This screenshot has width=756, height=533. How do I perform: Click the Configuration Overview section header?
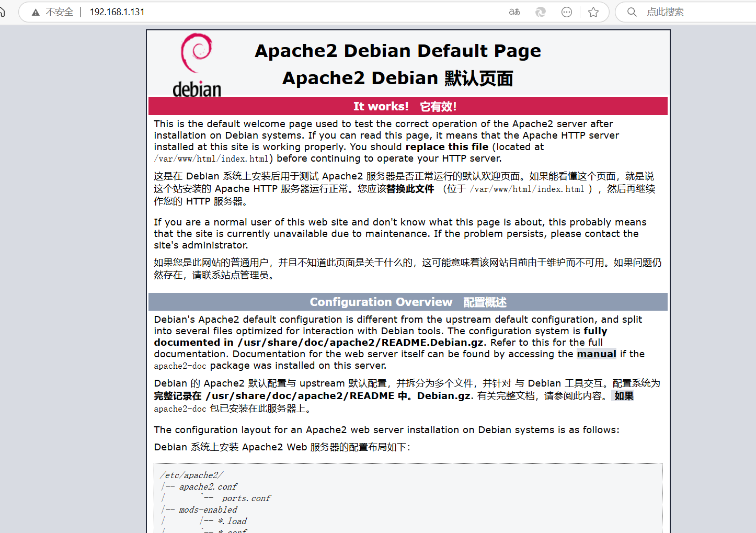[x=408, y=302]
